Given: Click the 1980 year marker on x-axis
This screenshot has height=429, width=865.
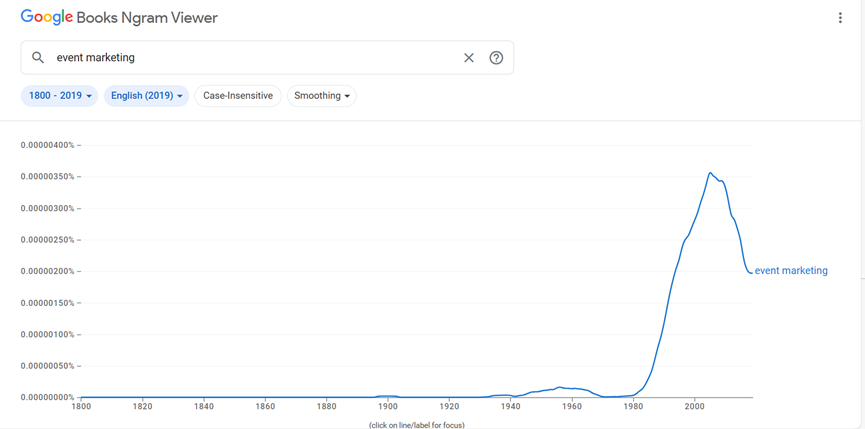Looking at the screenshot, I should point(633,406).
